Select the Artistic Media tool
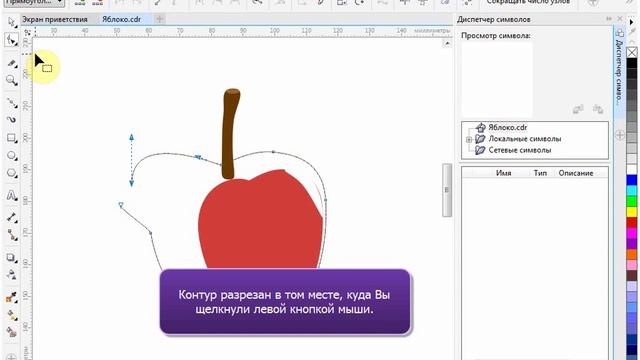 (x=11, y=120)
